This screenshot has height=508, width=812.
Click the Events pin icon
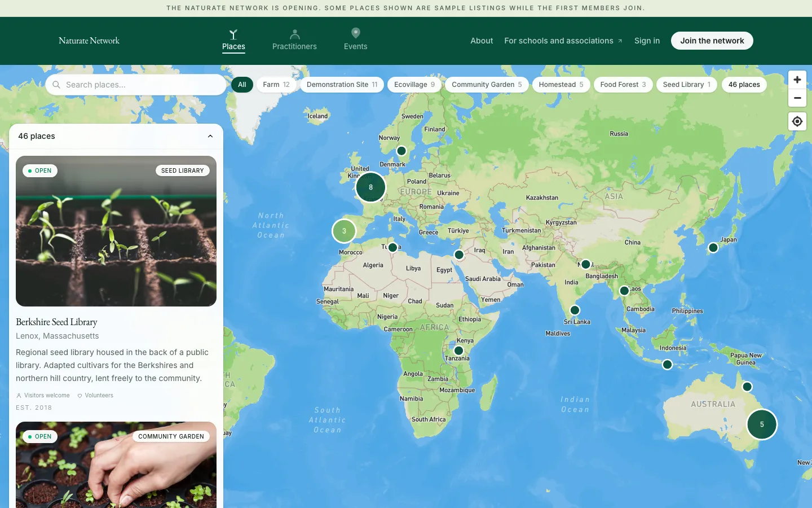tap(355, 33)
